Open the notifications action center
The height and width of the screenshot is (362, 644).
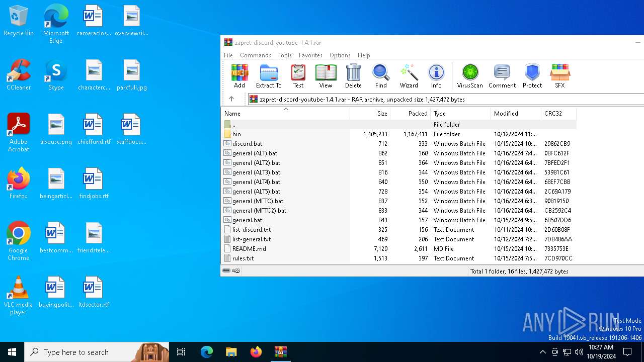coord(627,352)
